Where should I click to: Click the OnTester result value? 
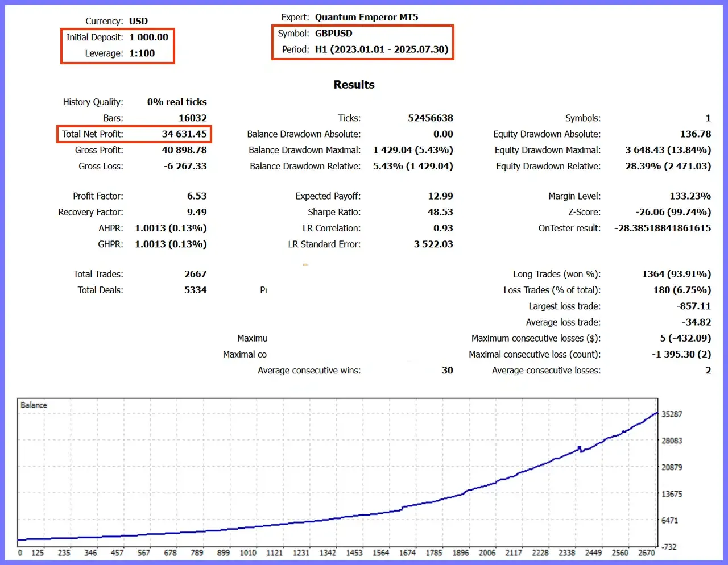[663, 228]
